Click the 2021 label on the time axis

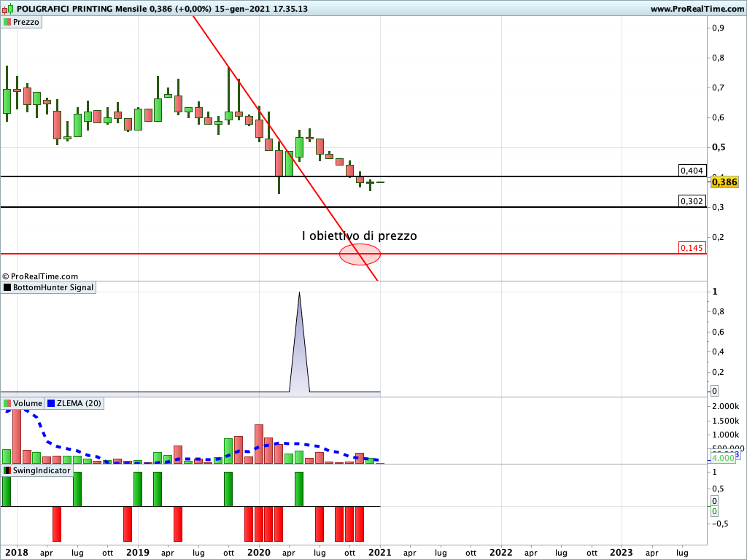[x=380, y=553]
